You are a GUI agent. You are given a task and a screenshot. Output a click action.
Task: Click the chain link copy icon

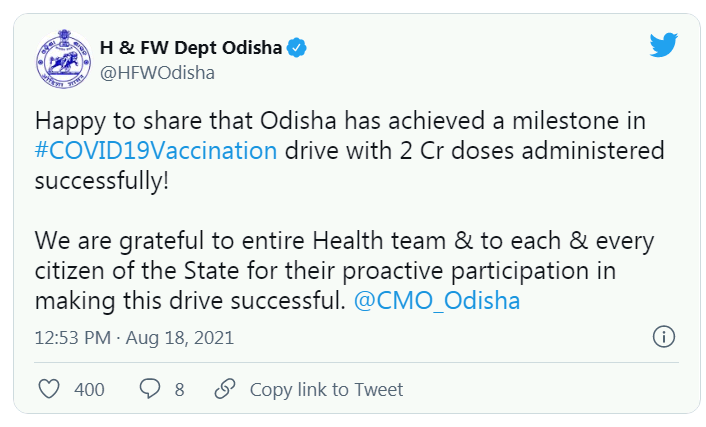(226, 389)
